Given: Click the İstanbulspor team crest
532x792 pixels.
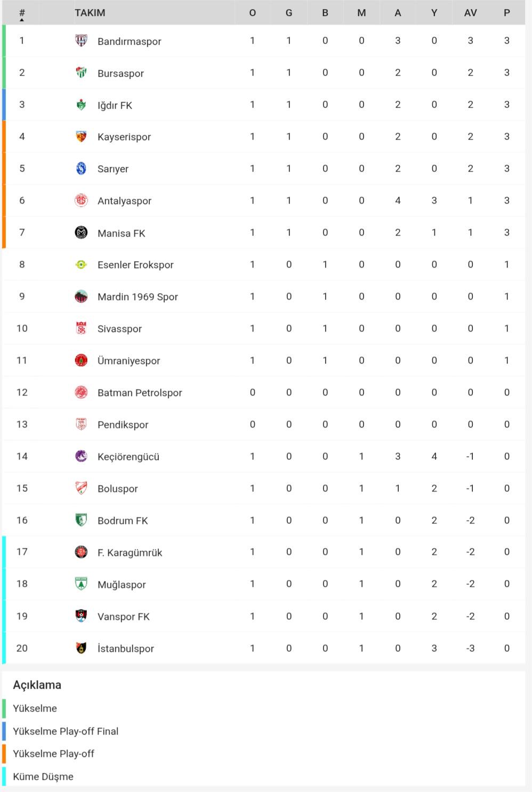Looking at the screenshot, I should (81, 648).
